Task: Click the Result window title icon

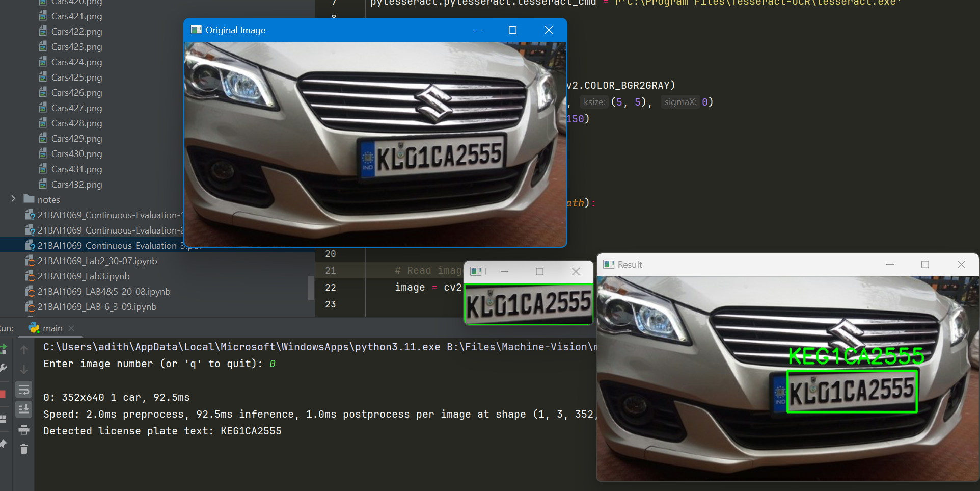Action: point(609,264)
